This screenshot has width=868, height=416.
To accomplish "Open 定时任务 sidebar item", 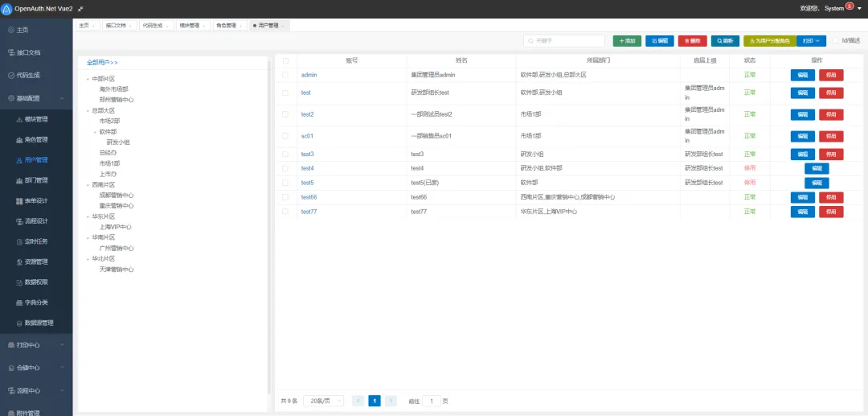I will pyautogui.click(x=36, y=241).
